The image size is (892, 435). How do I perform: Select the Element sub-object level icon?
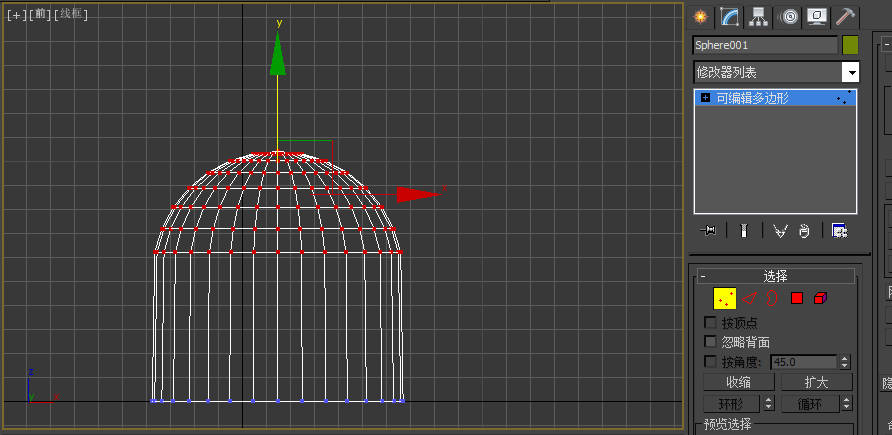click(820, 298)
